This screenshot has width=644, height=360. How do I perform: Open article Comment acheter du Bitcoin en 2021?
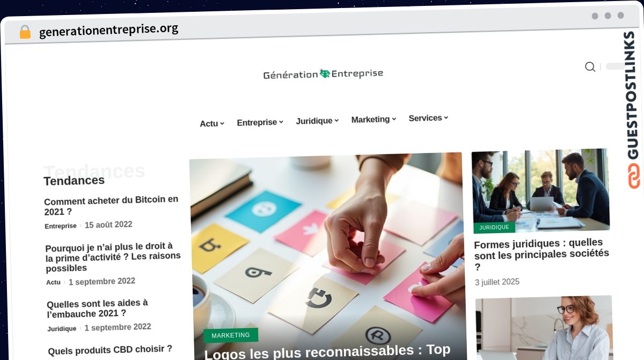point(111,205)
